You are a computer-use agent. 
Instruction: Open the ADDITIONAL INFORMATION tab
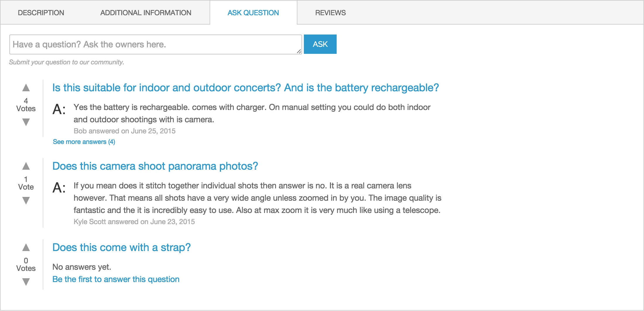(145, 12)
